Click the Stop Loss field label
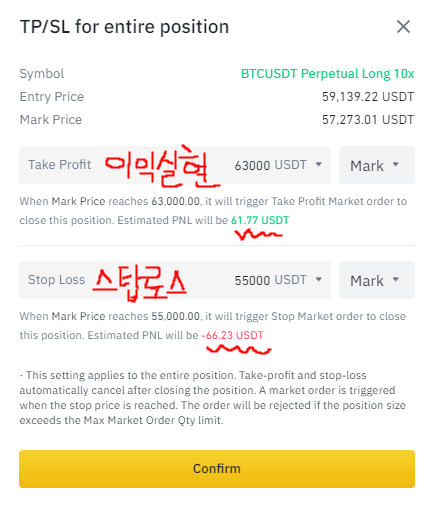Image resolution: width=434 pixels, height=505 pixels. (x=56, y=280)
